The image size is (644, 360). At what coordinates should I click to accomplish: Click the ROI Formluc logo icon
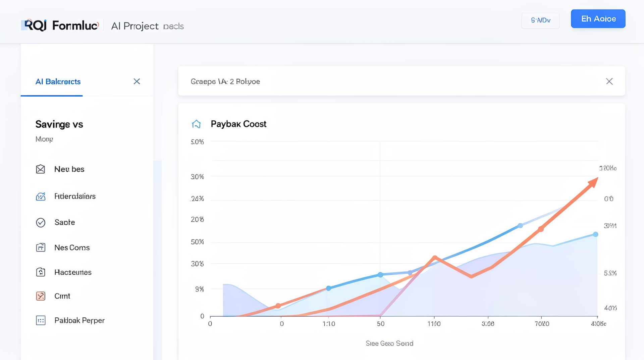click(x=34, y=26)
